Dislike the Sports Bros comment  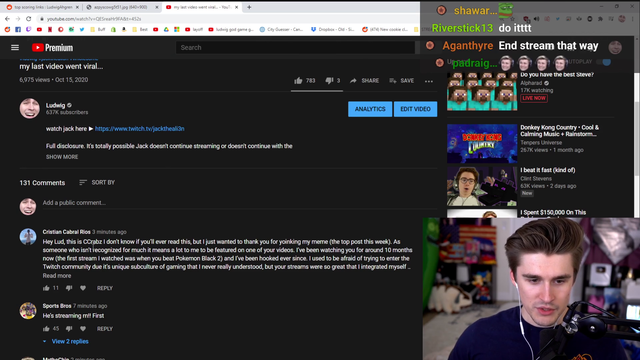tap(69, 329)
